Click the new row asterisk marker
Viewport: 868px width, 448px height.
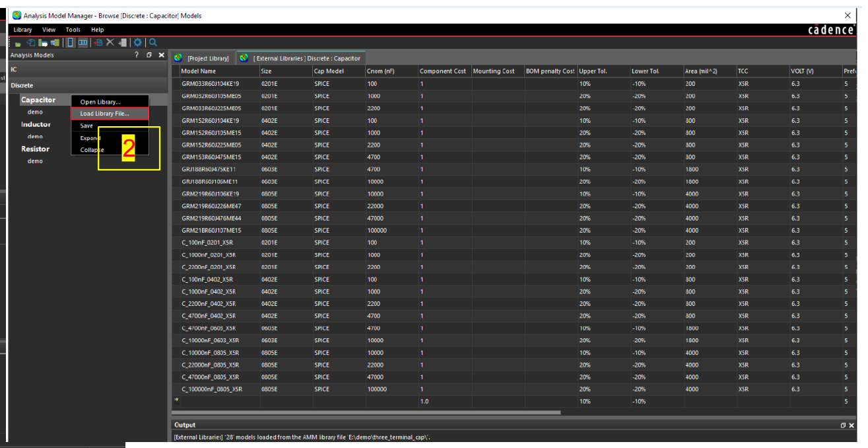[x=176, y=401]
